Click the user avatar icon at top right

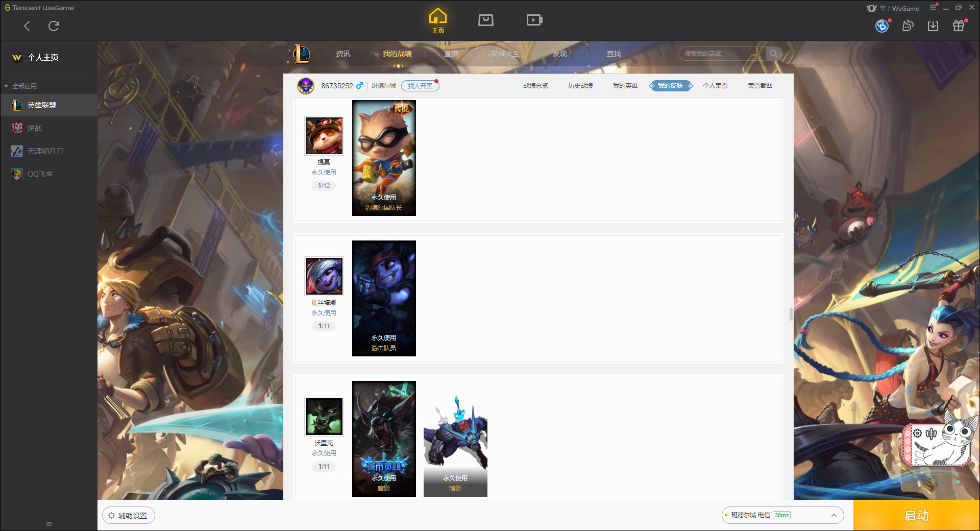coord(882,26)
